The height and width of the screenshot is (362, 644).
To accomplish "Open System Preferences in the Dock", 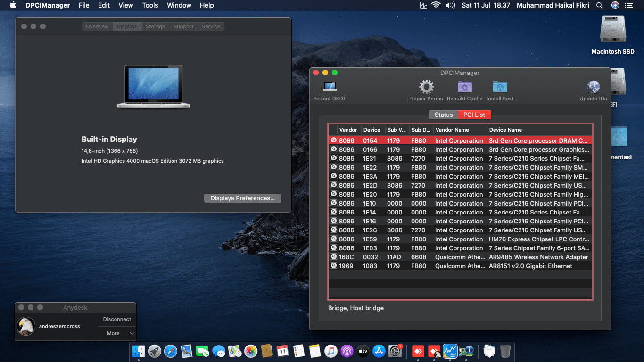I will click(395, 351).
